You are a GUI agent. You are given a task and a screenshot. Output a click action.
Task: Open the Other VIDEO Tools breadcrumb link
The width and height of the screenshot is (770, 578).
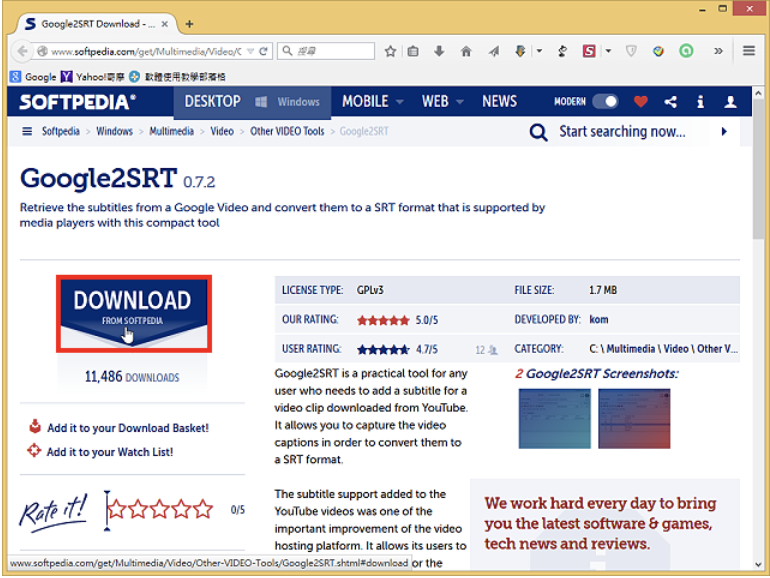(287, 131)
